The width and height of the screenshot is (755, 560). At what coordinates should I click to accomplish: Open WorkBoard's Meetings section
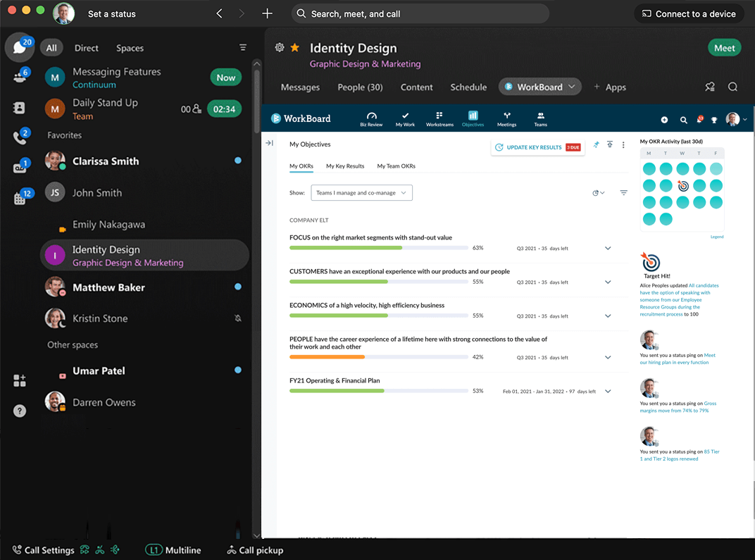(506, 118)
